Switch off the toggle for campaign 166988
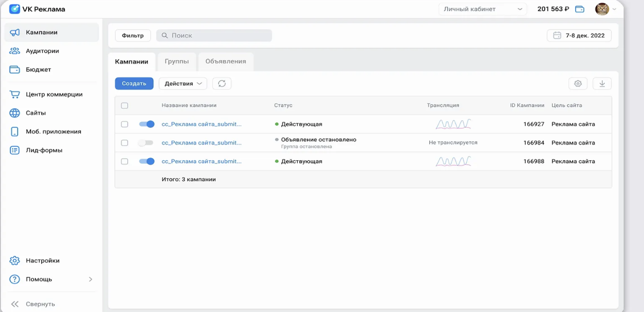This screenshot has height=312, width=644. (x=146, y=161)
